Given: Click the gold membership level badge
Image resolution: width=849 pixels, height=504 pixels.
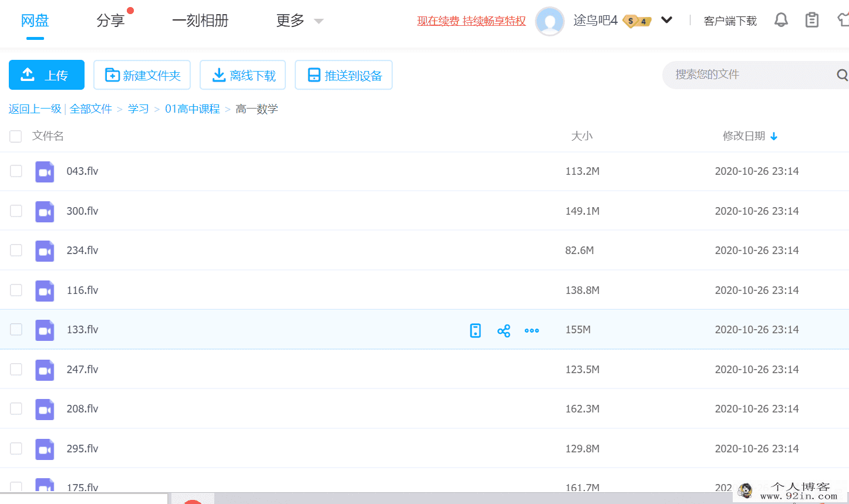Looking at the screenshot, I should click(637, 21).
